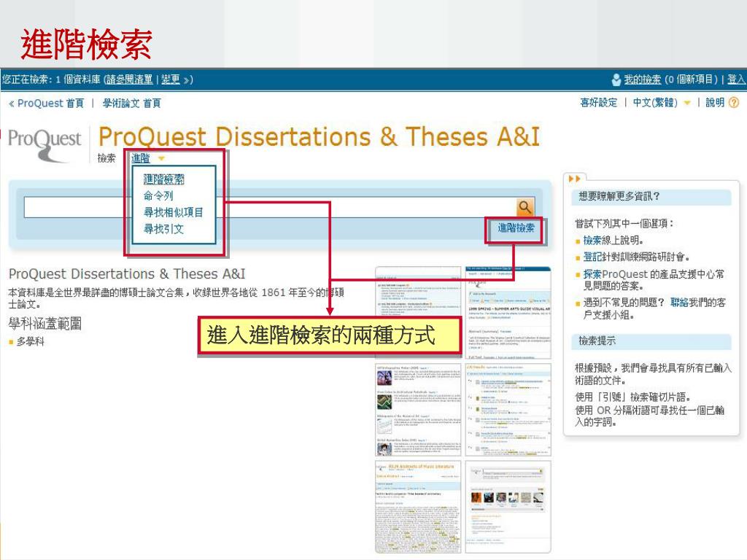The height and width of the screenshot is (560, 747).
Task: Open 學術論文 首頁 link
Action: pos(131,103)
